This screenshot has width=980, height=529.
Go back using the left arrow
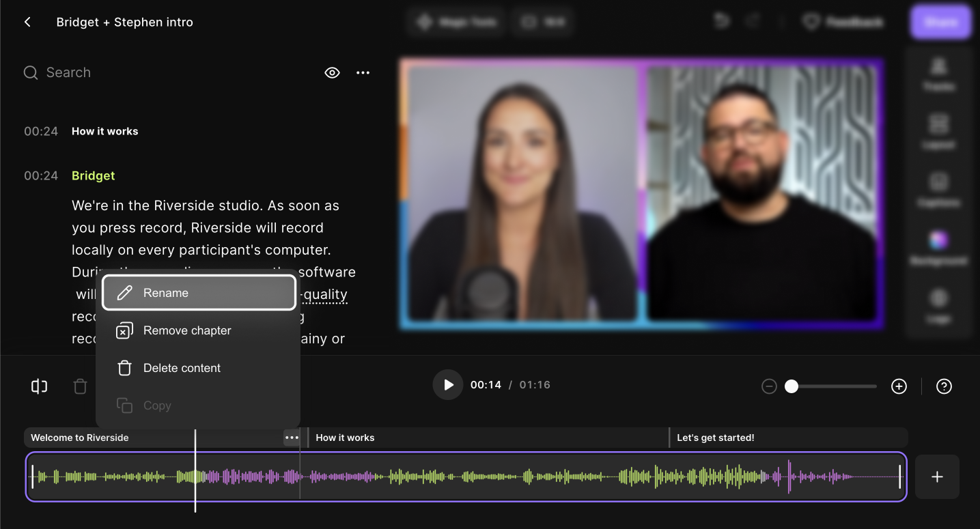coord(27,22)
